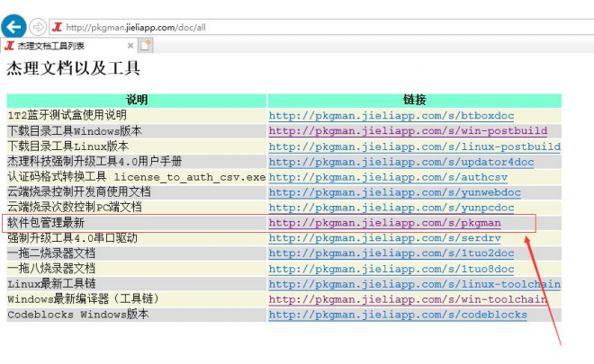Image resolution: width=594 pixels, height=364 pixels.
Task: Click the text 下载目录工具Linux版本
Action: coord(68,146)
